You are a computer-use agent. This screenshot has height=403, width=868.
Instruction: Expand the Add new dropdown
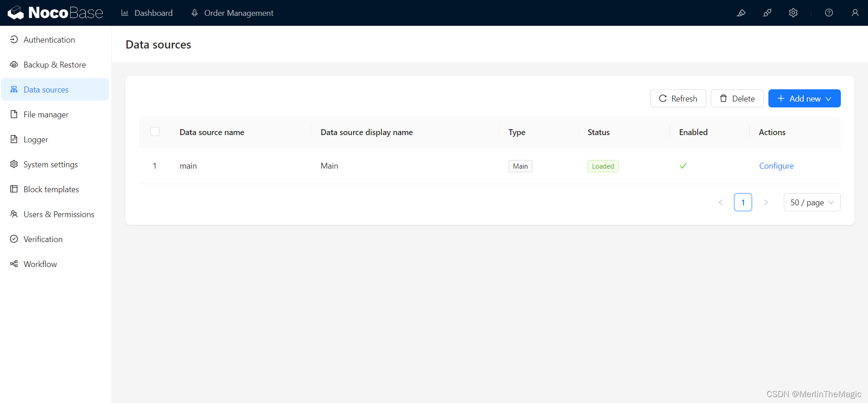[804, 98]
